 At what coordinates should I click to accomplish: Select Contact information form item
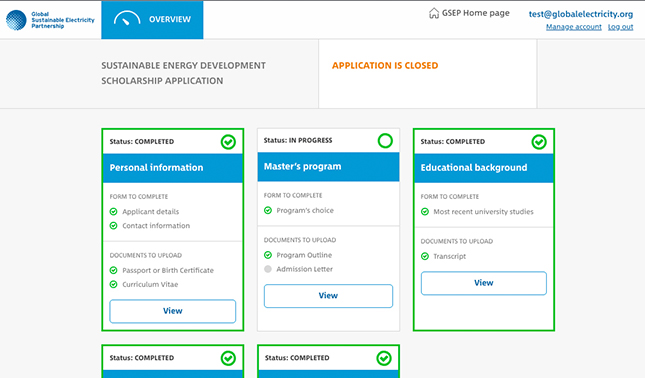point(156,225)
